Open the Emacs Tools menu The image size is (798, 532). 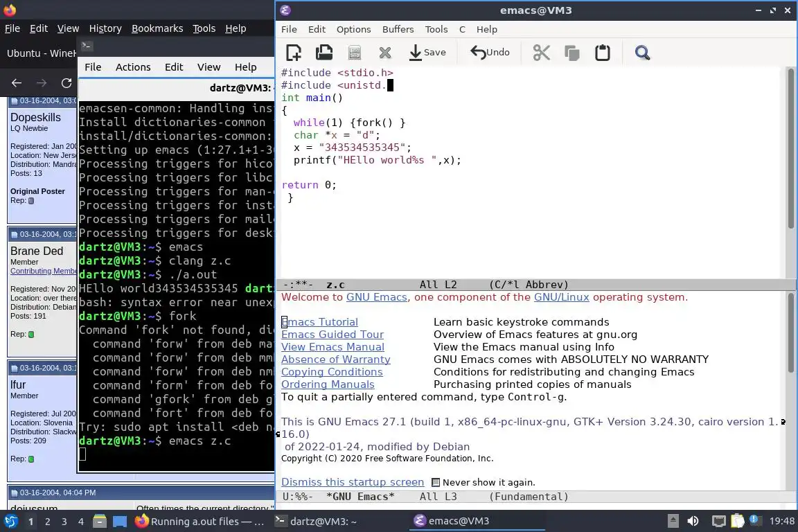point(436,30)
